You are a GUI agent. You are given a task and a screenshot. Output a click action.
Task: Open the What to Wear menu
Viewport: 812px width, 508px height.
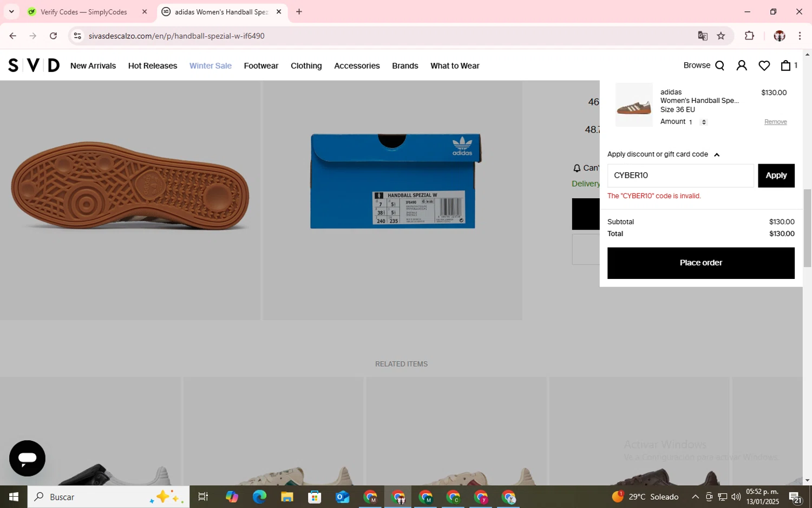(x=455, y=66)
